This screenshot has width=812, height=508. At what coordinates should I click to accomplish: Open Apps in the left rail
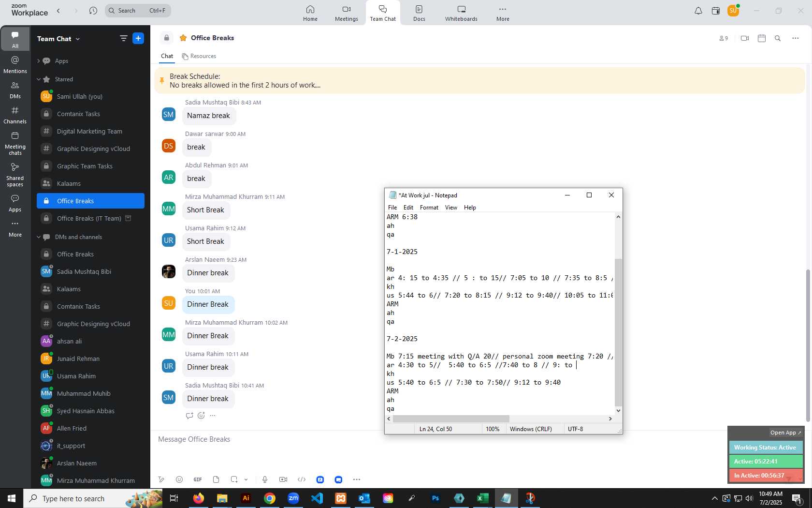tap(15, 203)
